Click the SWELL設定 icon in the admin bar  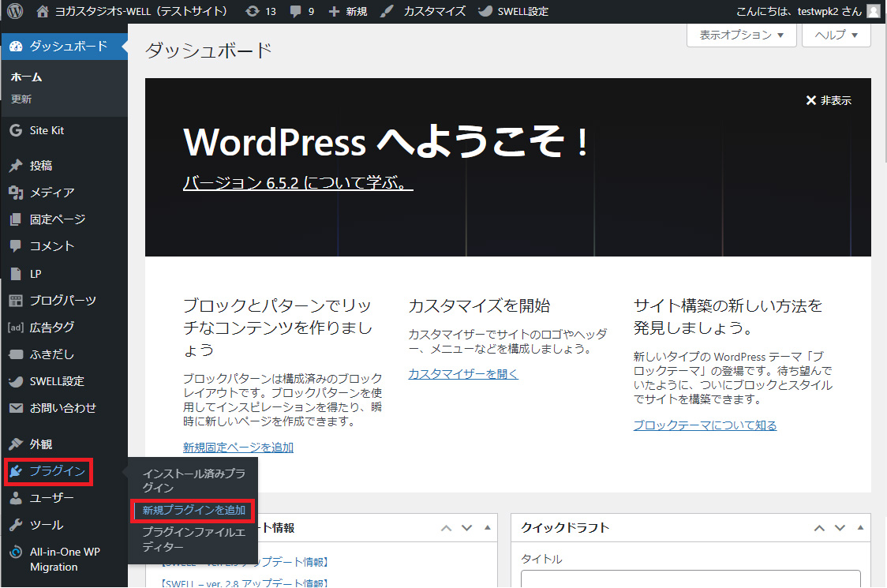click(x=485, y=11)
